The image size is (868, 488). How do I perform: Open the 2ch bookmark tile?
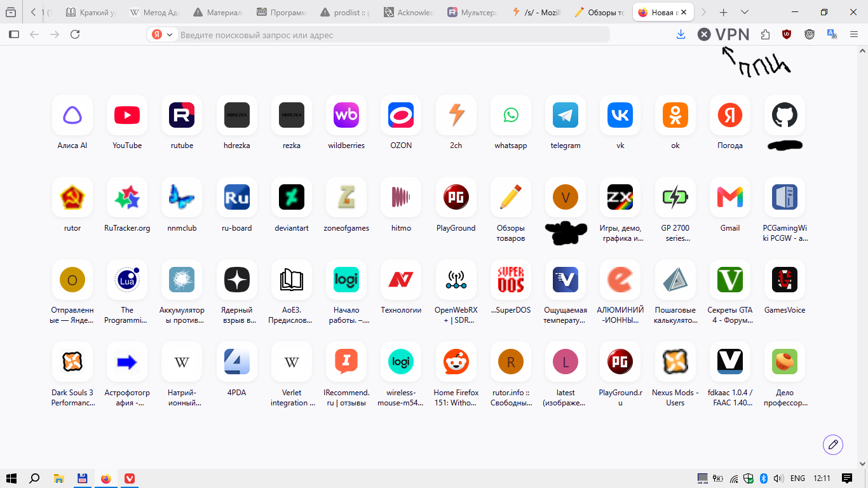456,115
